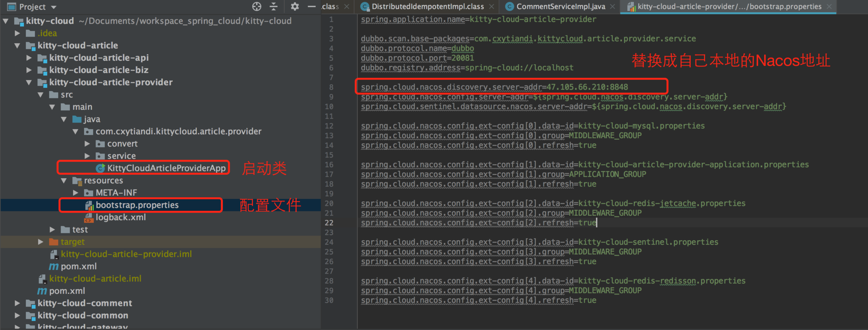Click the locate opened file crosshair icon
The height and width of the screenshot is (330, 868).
tap(257, 6)
